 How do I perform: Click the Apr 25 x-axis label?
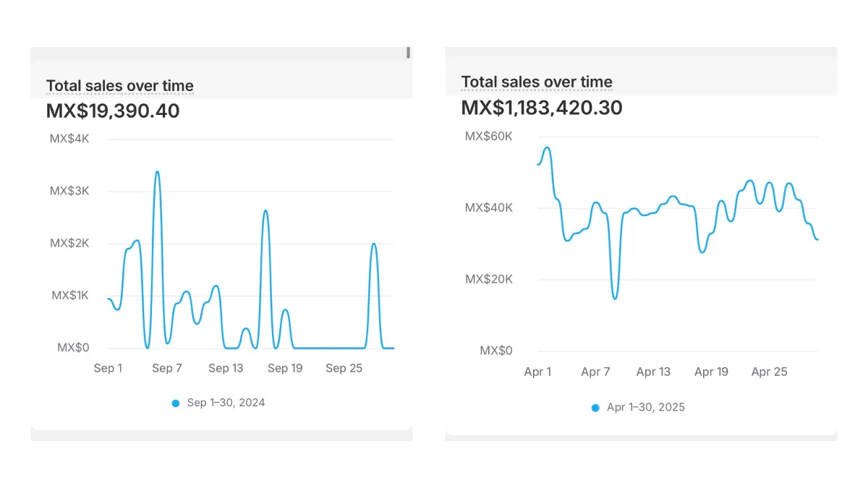pos(769,372)
